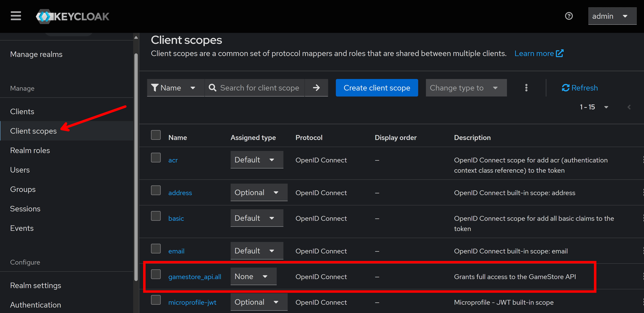Click 'Grants full access to the GameStore API'
Screen dimensions: 644x313
pyautogui.click(x=515, y=276)
